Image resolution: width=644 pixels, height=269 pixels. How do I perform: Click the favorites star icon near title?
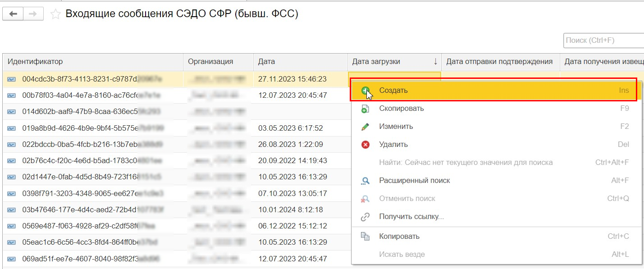[x=55, y=14]
